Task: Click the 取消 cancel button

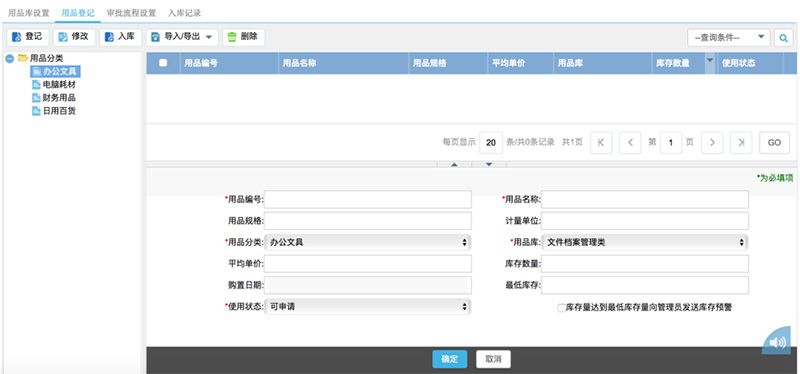Action: tap(493, 359)
